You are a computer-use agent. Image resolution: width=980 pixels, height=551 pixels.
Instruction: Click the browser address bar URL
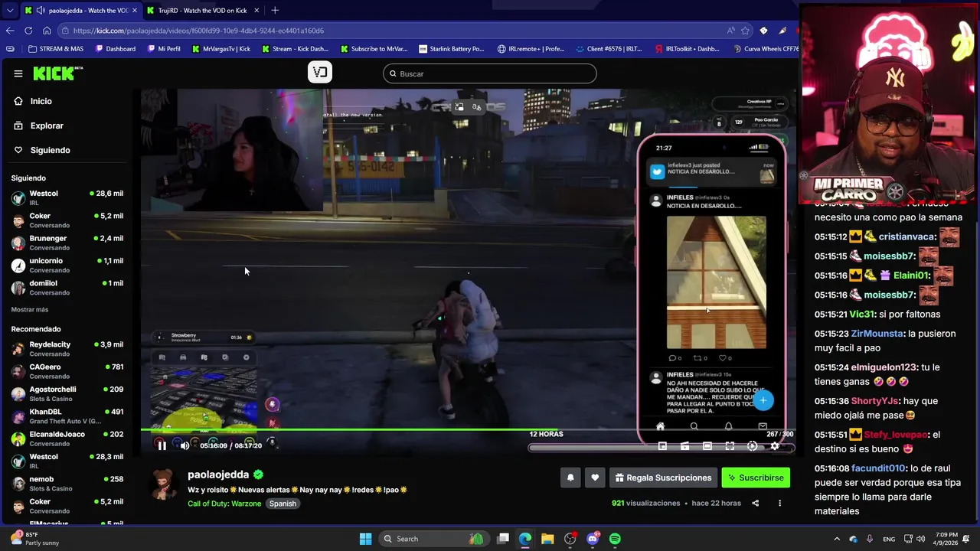click(x=199, y=31)
